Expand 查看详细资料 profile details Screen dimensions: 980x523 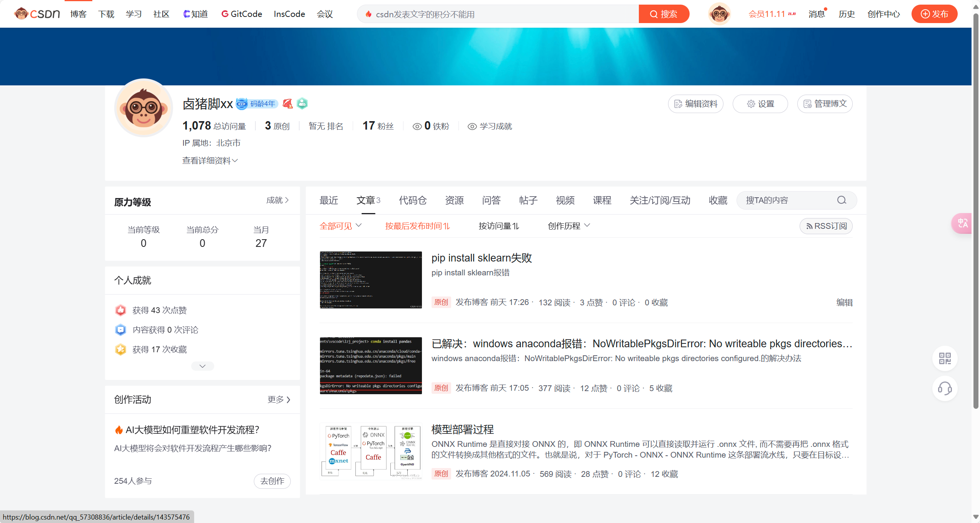tap(210, 160)
